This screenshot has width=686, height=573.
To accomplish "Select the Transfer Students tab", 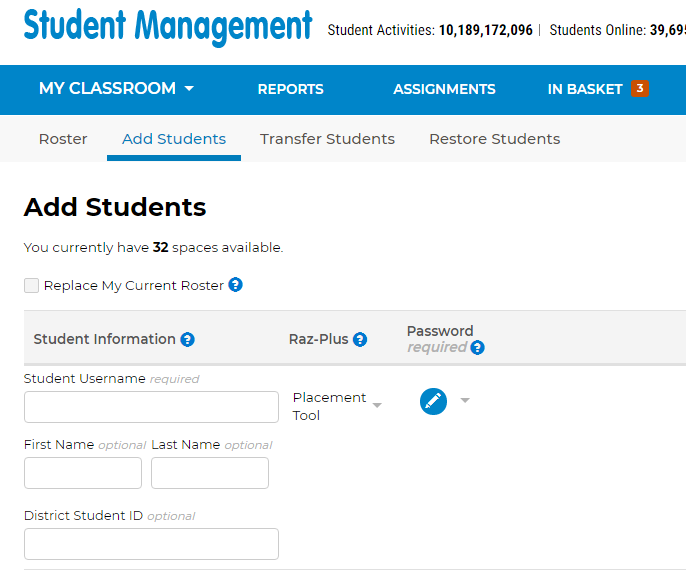I will [327, 139].
